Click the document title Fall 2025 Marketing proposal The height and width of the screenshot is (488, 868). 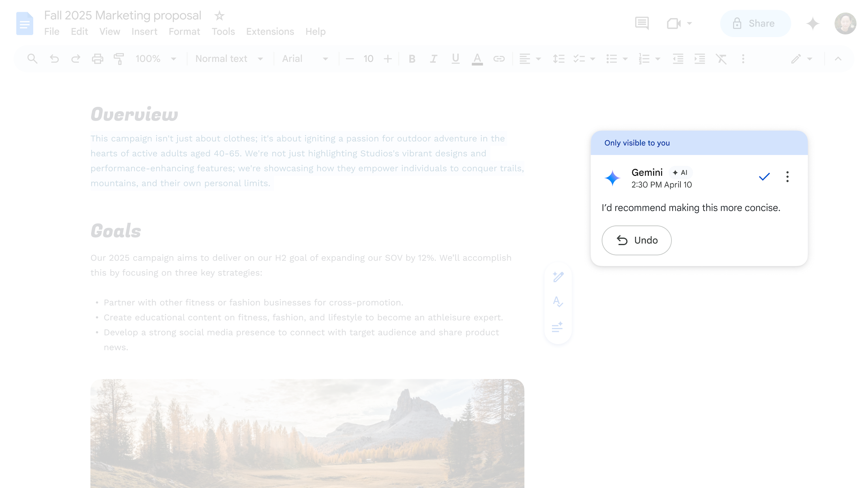point(123,15)
